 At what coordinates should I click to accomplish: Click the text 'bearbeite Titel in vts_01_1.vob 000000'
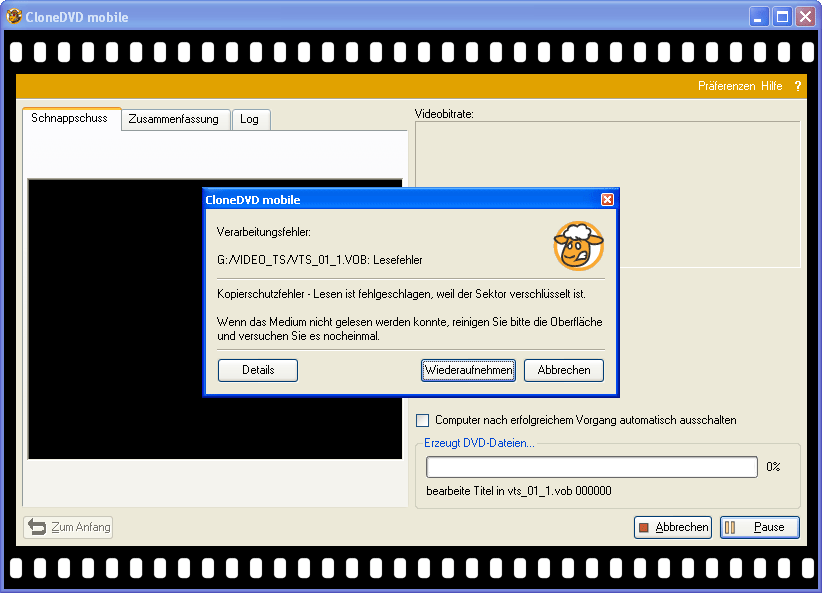(x=519, y=491)
